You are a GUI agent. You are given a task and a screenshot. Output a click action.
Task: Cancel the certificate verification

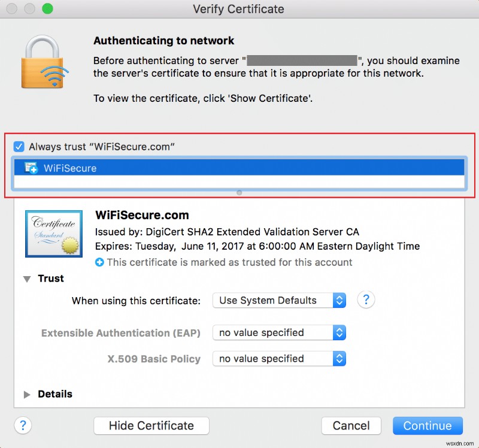351,425
